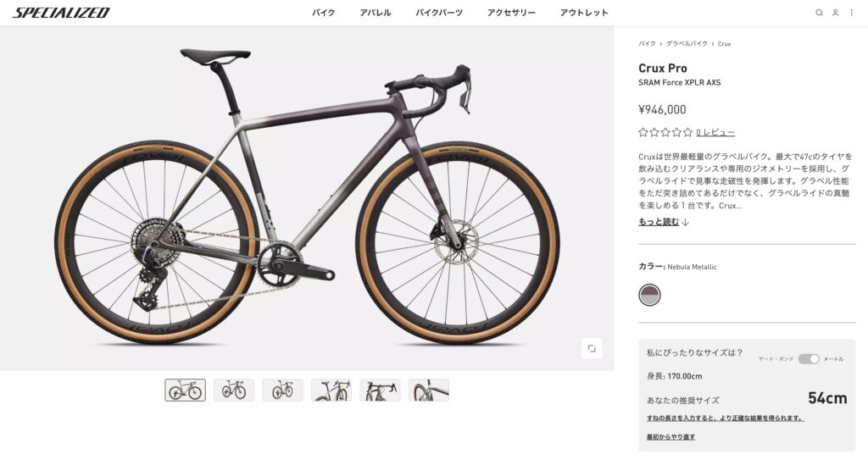This screenshot has width=868, height=465.
Task: Toggle yard-pound to meter units switch
Action: click(808, 359)
